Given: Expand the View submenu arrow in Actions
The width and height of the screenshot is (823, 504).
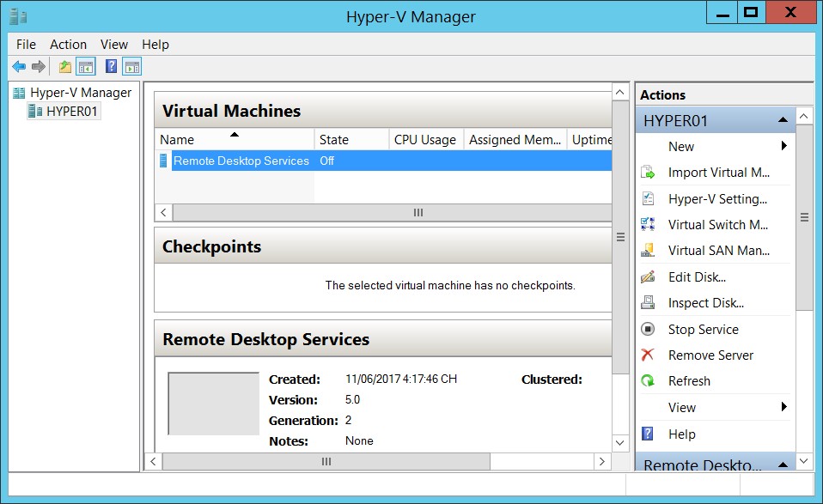Looking at the screenshot, I should coord(784,407).
